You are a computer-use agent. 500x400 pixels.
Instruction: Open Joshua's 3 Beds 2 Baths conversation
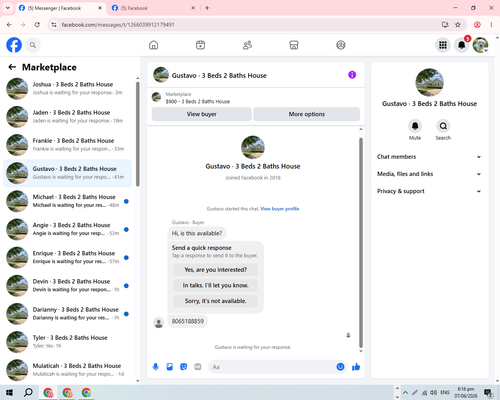pyautogui.click(x=67, y=89)
